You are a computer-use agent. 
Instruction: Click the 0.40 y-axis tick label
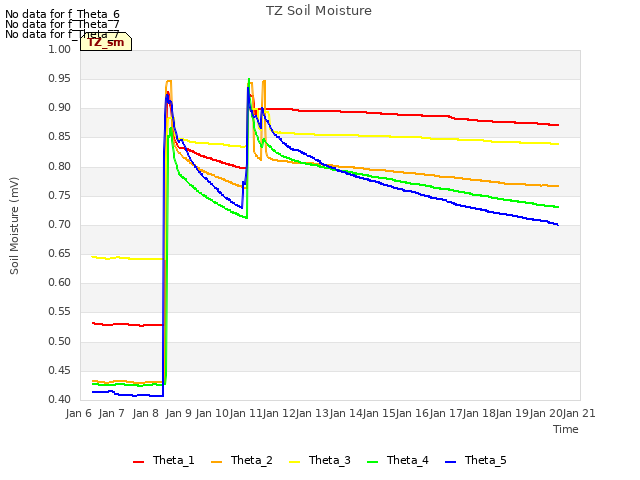[x=60, y=400]
